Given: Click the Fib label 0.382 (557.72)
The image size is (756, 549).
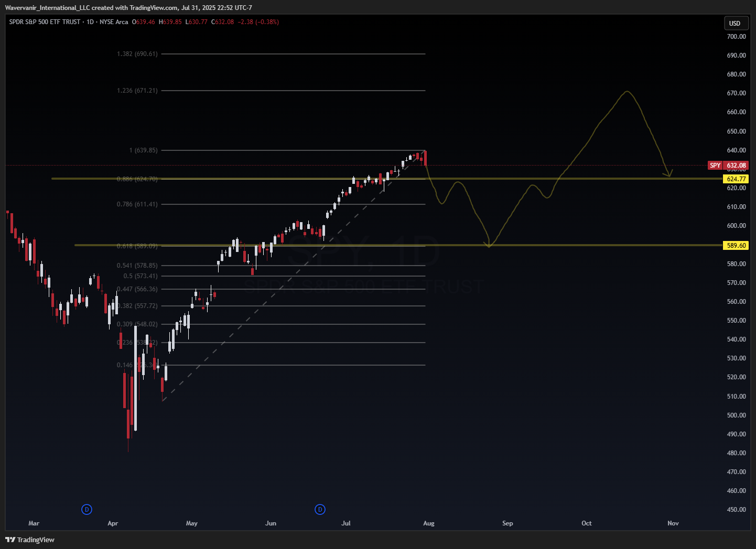Looking at the screenshot, I should pyautogui.click(x=137, y=306).
